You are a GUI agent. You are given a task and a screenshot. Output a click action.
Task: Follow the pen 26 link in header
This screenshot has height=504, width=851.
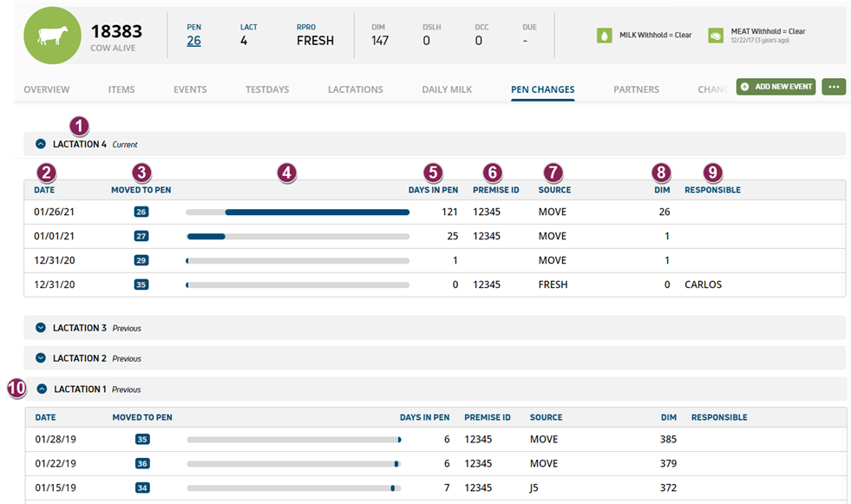[193, 41]
